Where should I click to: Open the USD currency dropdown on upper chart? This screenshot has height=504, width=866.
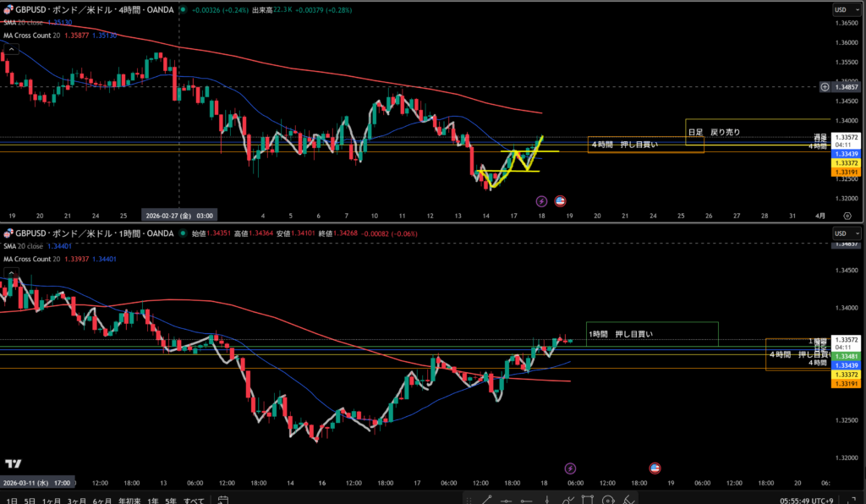click(841, 9)
